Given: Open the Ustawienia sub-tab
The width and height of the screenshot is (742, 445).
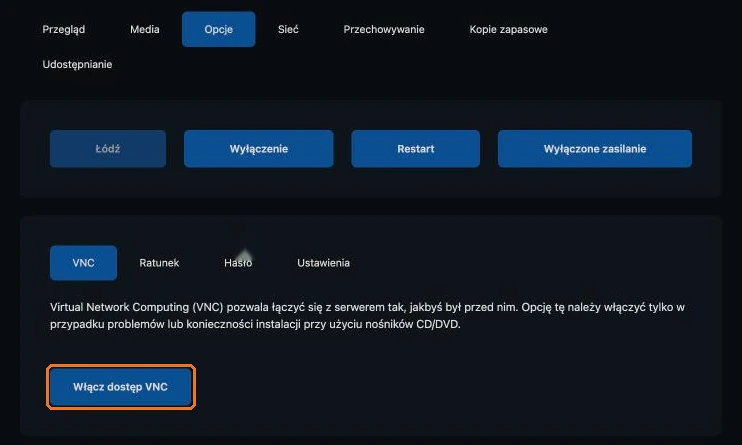Looking at the screenshot, I should [323, 263].
